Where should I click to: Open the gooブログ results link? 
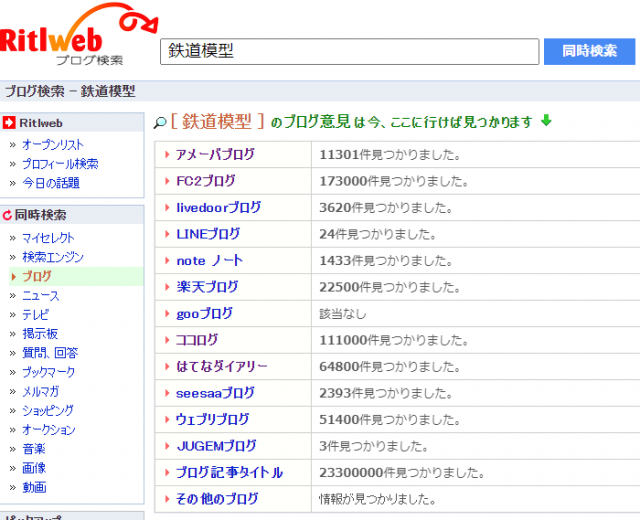coord(204,313)
